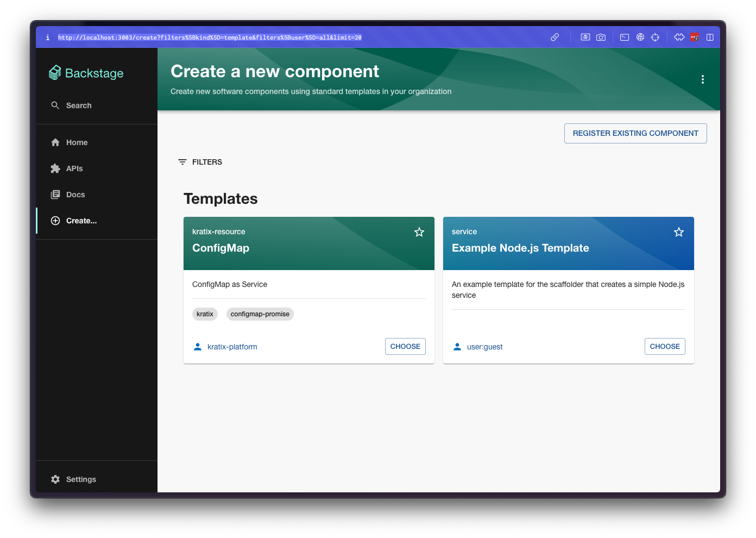
Task: Open the kratix-platform owner link
Action: pyautogui.click(x=232, y=347)
